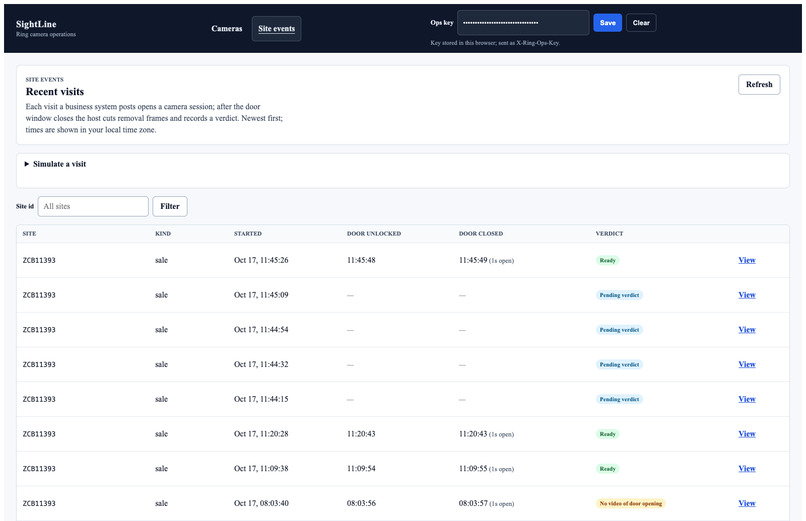View the visit started at 11:44:54
The height and width of the screenshot is (521, 806).
coord(747,329)
